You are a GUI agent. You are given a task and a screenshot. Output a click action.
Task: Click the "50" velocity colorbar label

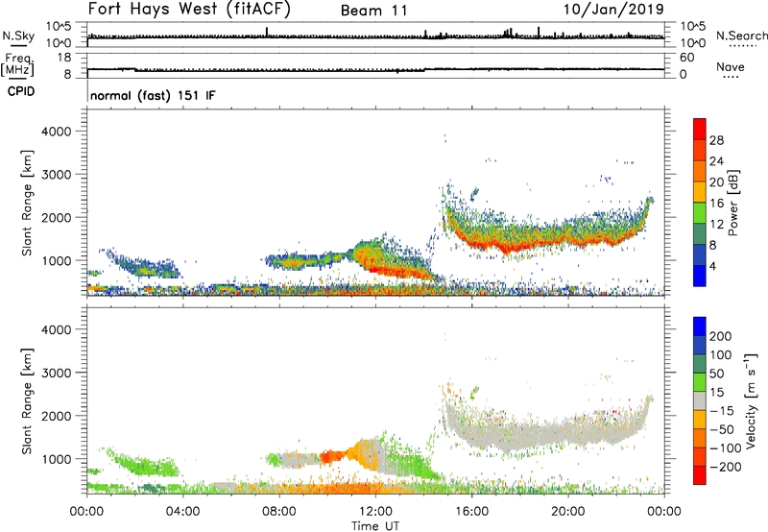(x=716, y=374)
